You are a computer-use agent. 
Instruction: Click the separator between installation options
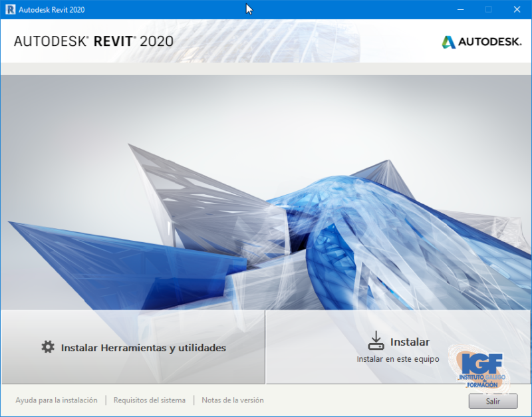(x=265, y=347)
